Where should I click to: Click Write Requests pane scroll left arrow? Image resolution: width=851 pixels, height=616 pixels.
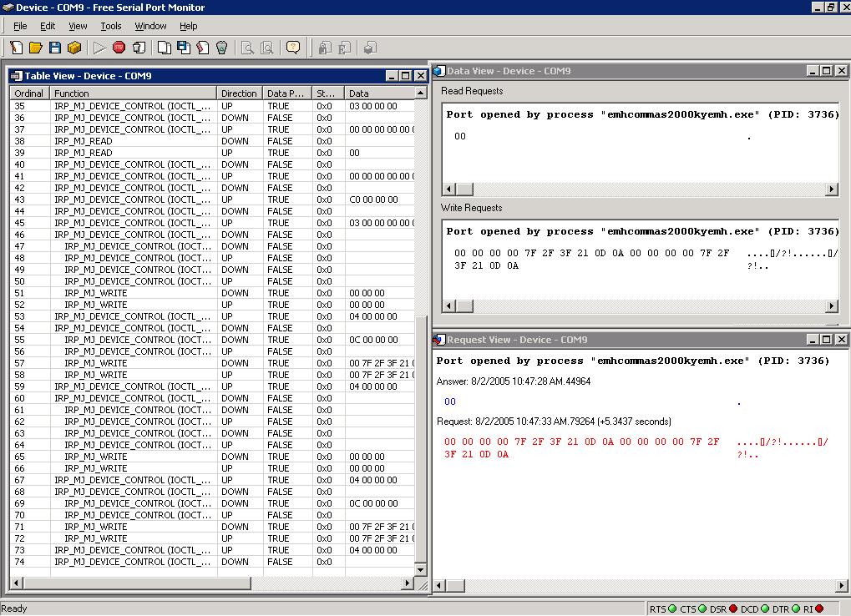point(448,306)
